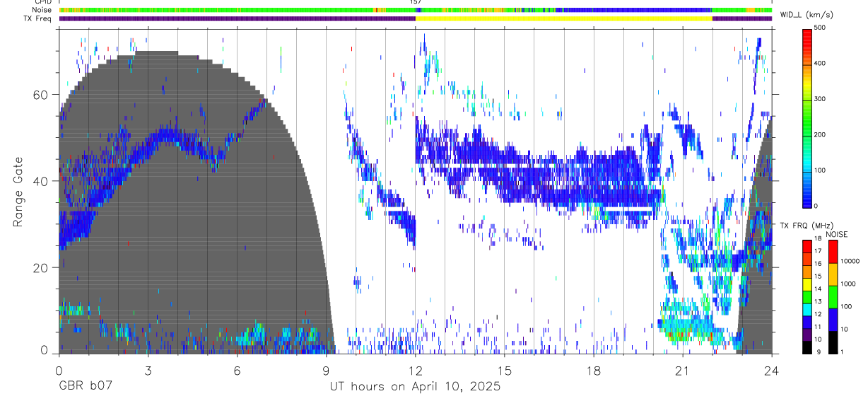Screen dimensions: 868x401
Task: Click the 0 hour tick on the time axis
Action: (x=58, y=371)
